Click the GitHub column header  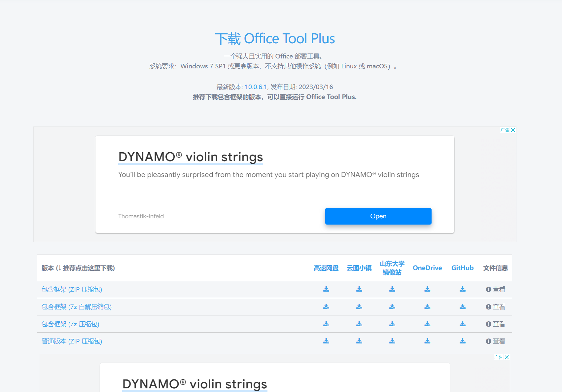(x=463, y=268)
